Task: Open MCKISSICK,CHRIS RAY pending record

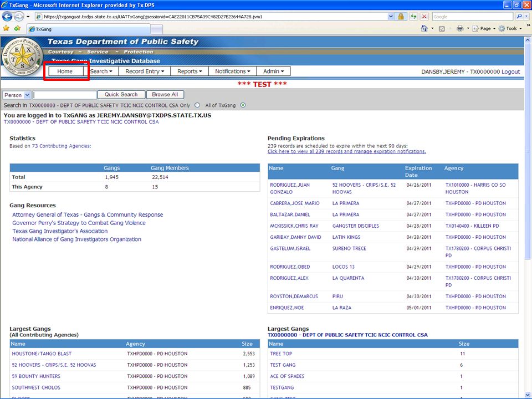Action: [294, 226]
